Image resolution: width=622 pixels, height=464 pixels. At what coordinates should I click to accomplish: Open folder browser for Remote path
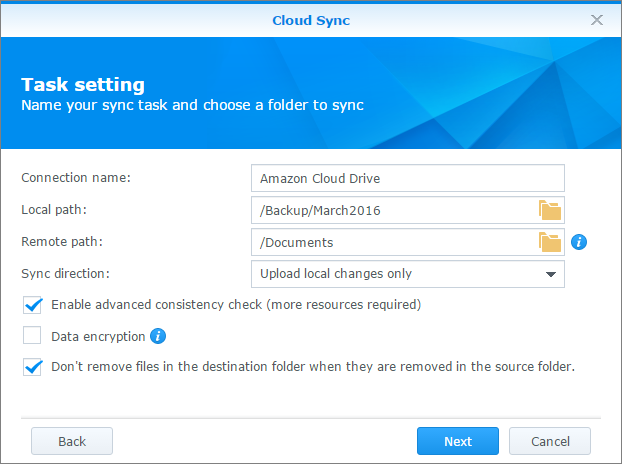550,242
